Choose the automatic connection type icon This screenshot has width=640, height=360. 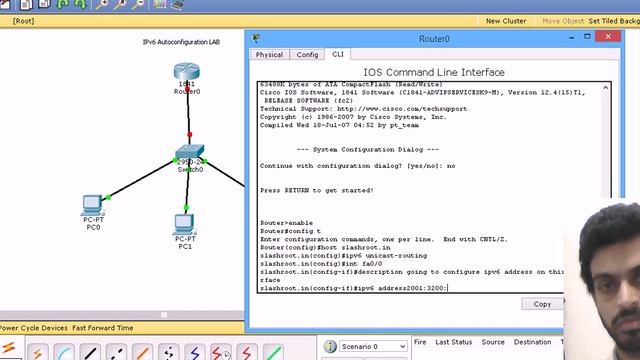click(x=38, y=352)
